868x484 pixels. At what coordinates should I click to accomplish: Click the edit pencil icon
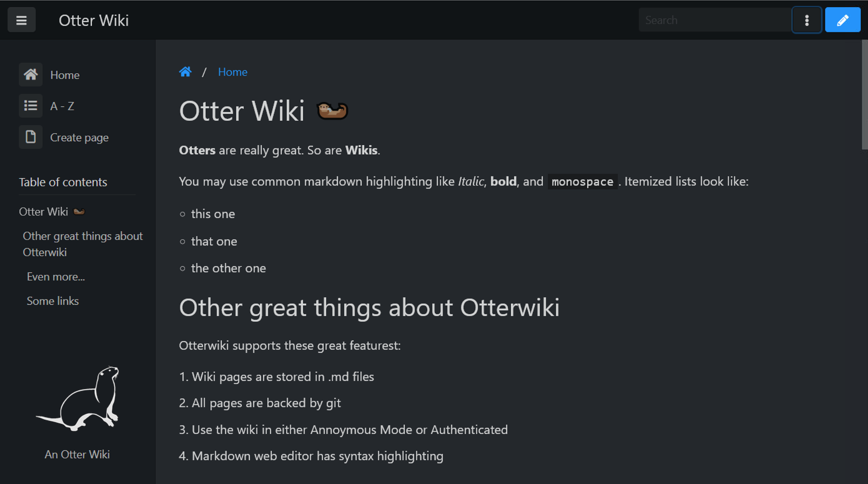842,19
